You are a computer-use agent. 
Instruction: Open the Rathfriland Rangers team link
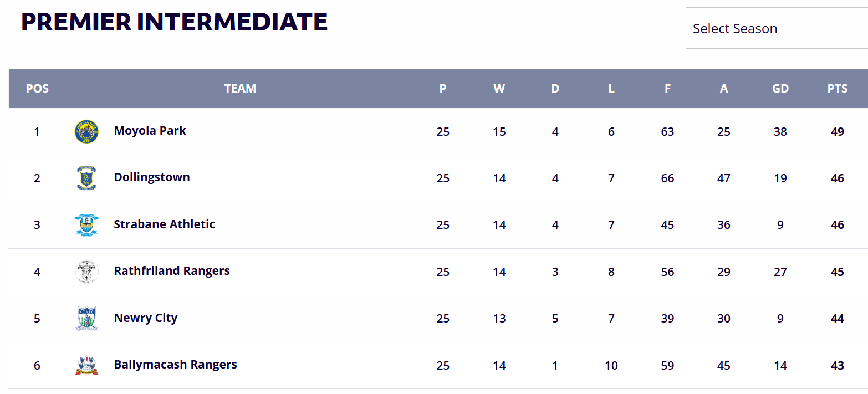coord(172,271)
